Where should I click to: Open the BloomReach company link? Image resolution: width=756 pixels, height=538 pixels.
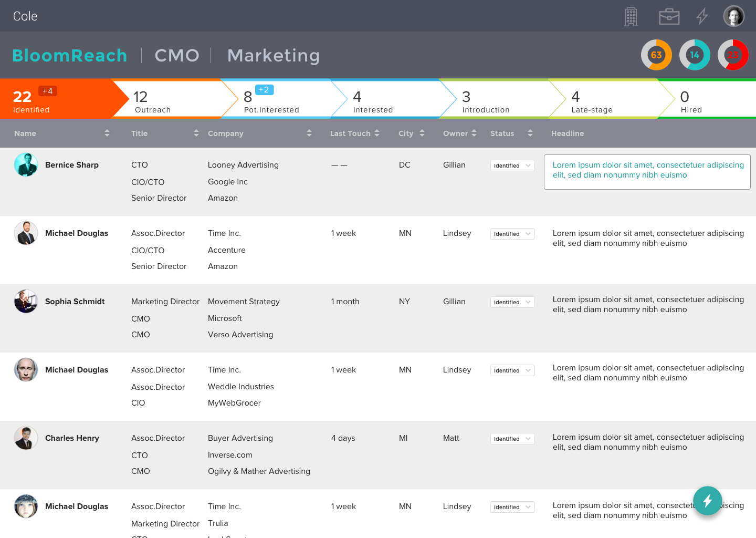[x=70, y=55]
